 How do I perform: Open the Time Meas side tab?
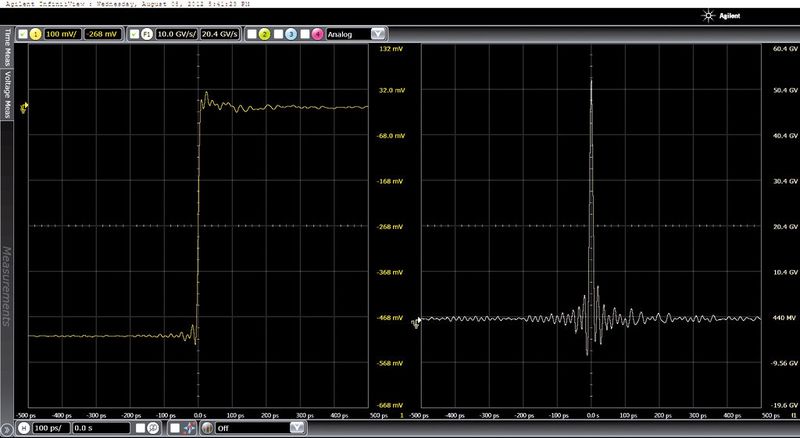7,47
